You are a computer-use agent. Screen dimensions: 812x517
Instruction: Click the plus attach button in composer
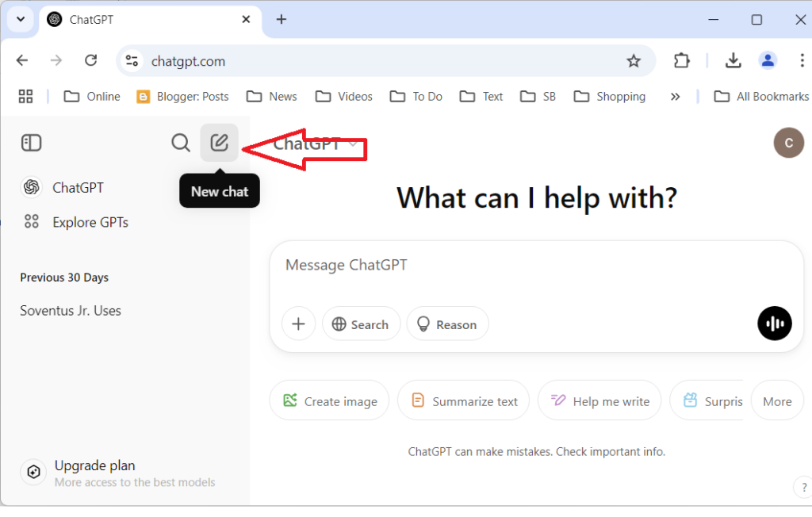tap(298, 324)
